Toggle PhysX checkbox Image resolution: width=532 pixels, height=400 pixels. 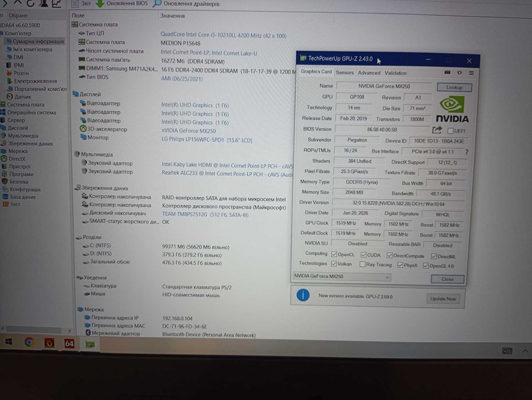point(400,265)
